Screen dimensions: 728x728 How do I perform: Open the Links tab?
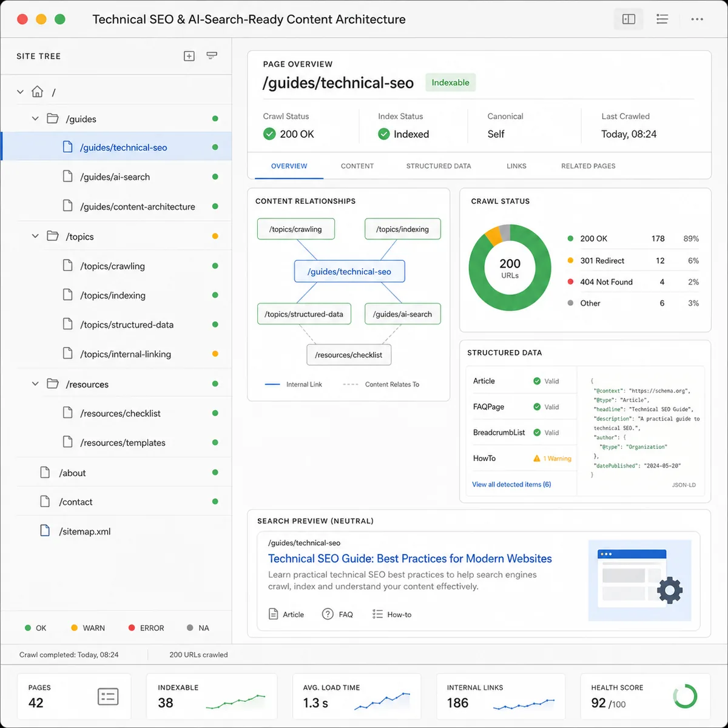point(516,166)
